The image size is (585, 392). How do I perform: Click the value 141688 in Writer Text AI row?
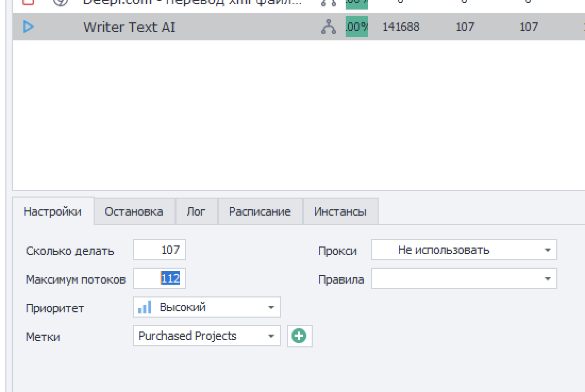pos(400,27)
